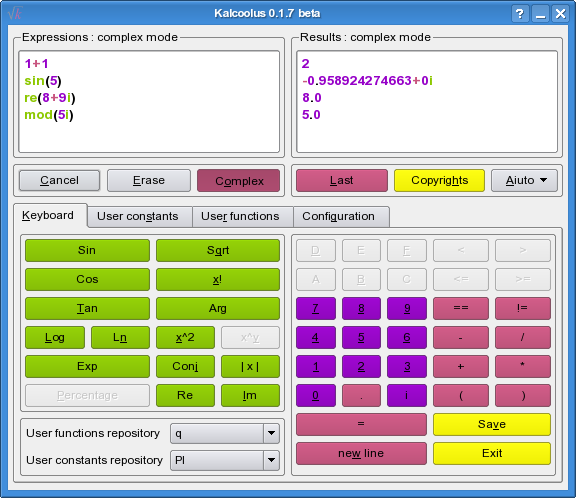Click the Sin function button
The width and height of the screenshot is (576, 498).
click(x=87, y=250)
